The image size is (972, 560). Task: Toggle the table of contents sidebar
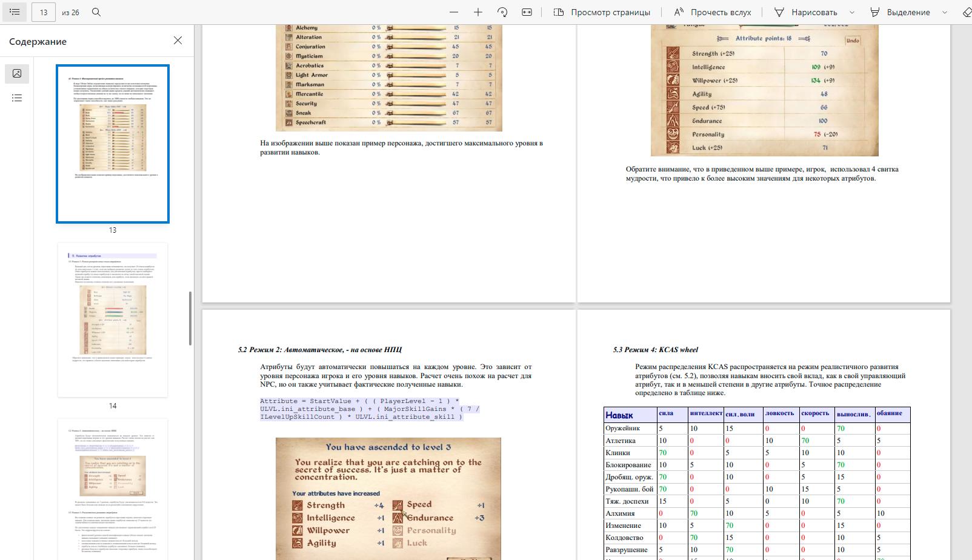point(15,12)
